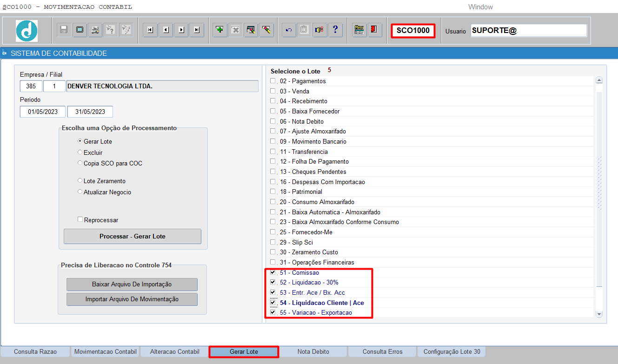Click the Sistema de Contabilidade title bar icon
This screenshot has height=364, width=618.
(5, 53)
